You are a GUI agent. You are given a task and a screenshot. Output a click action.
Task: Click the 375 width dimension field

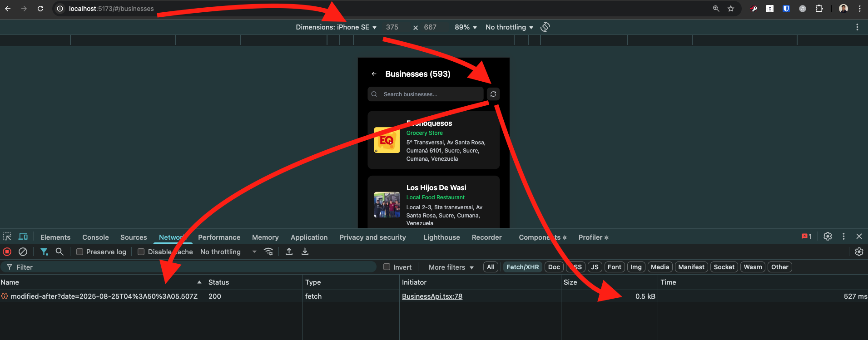click(x=392, y=27)
